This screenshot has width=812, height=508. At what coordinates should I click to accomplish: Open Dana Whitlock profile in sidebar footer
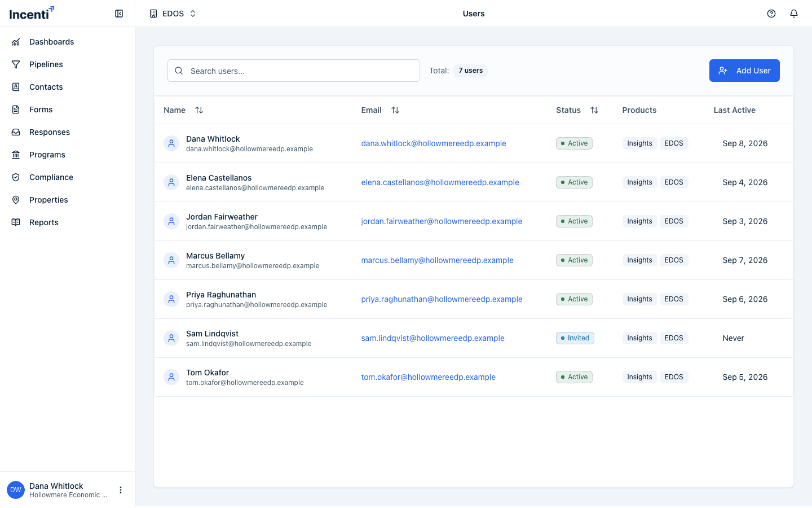click(68, 490)
